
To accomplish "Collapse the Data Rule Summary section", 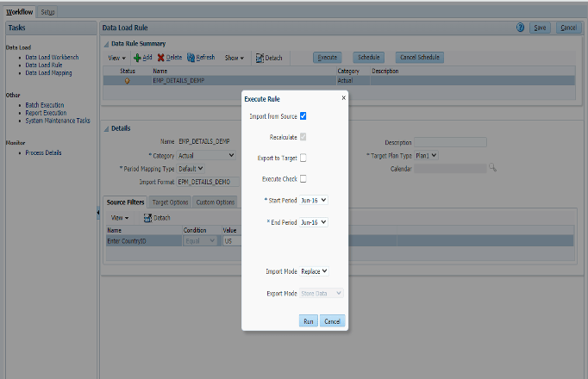I will pyautogui.click(x=106, y=44).
